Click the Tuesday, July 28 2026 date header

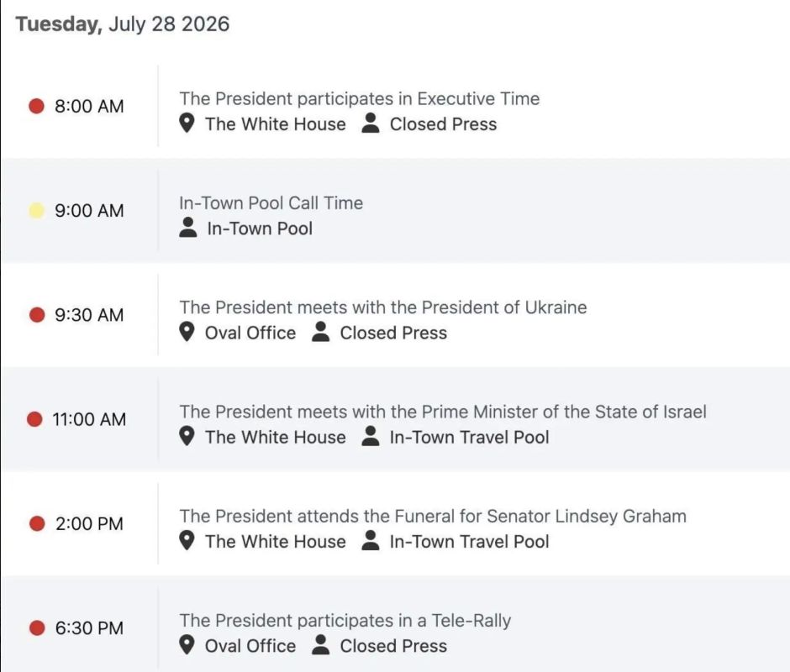click(123, 24)
